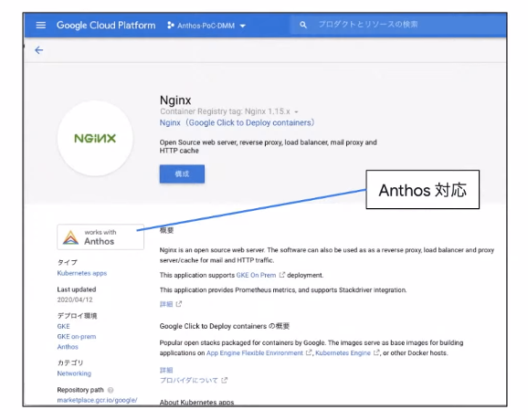
Task: Click the 概要 overview heading
Action: click(166, 230)
